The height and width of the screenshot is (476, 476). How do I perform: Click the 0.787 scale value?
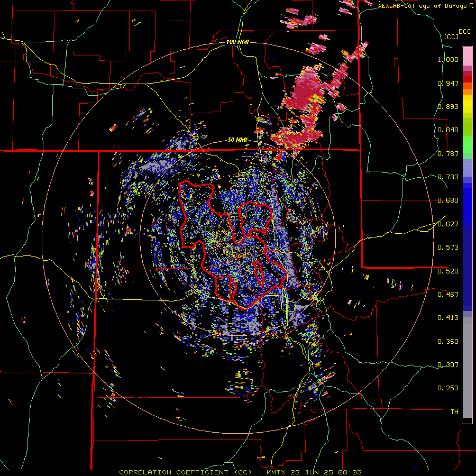coord(448,153)
